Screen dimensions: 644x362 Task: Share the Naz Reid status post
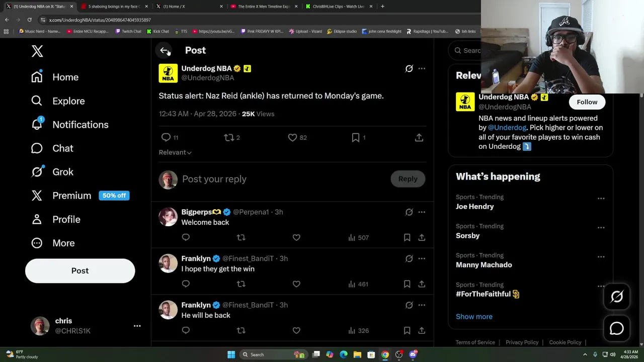[x=419, y=137]
